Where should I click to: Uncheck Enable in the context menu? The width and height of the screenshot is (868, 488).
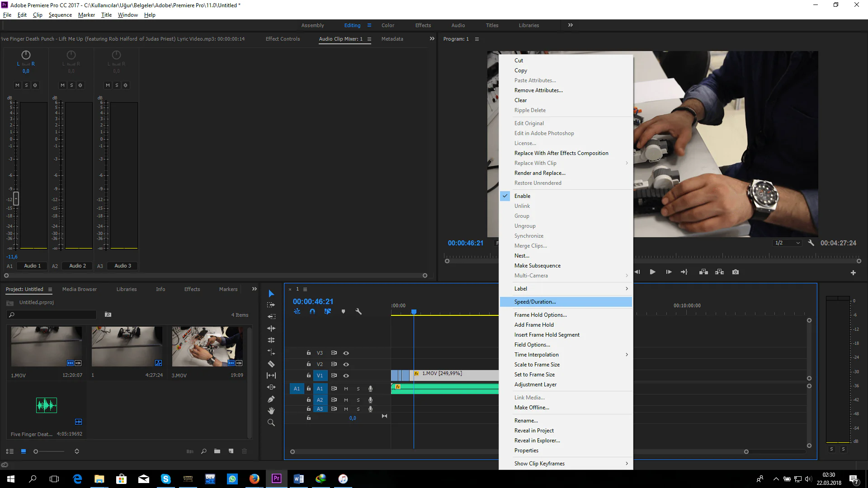522,196
